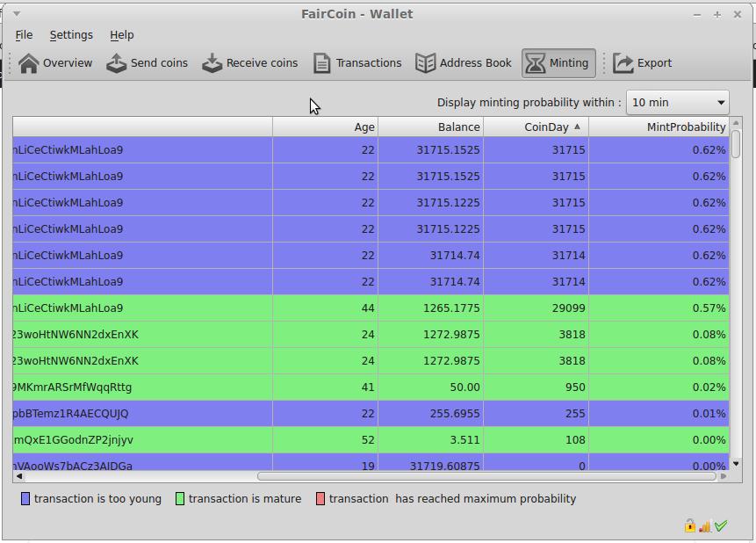Select the address ending mQxE1GGodnZP2jnjyv
Image resolution: width=756 pixels, height=543 pixels.
pos(143,439)
